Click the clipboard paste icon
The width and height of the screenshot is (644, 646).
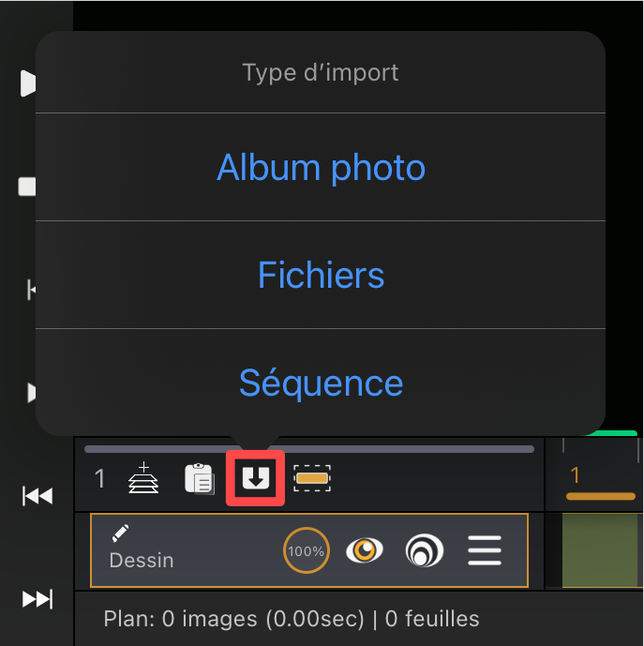[200, 478]
